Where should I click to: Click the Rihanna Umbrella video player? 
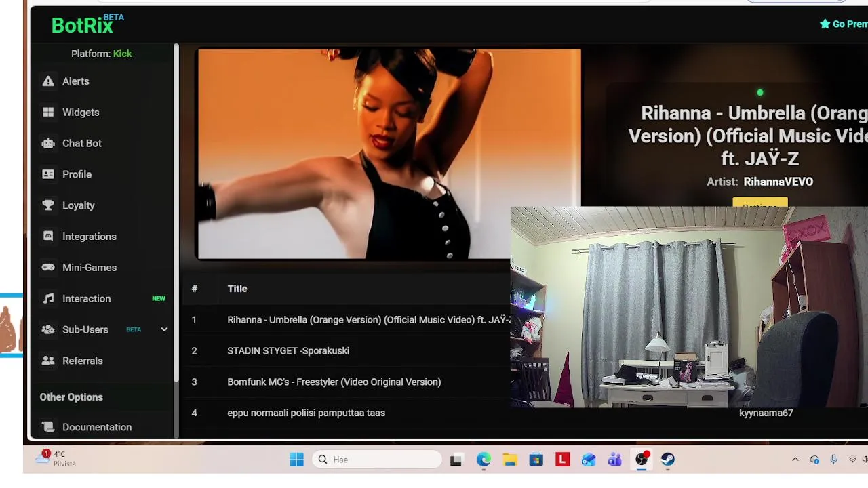pos(389,154)
